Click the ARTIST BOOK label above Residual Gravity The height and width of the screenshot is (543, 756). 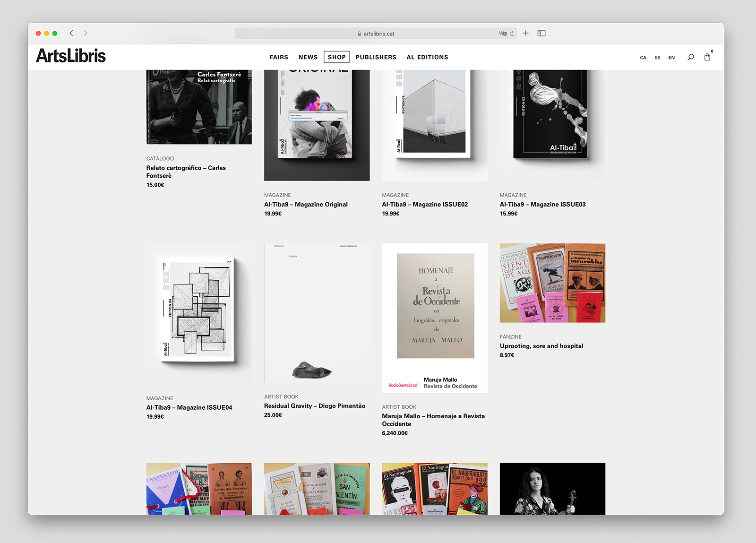pos(281,397)
